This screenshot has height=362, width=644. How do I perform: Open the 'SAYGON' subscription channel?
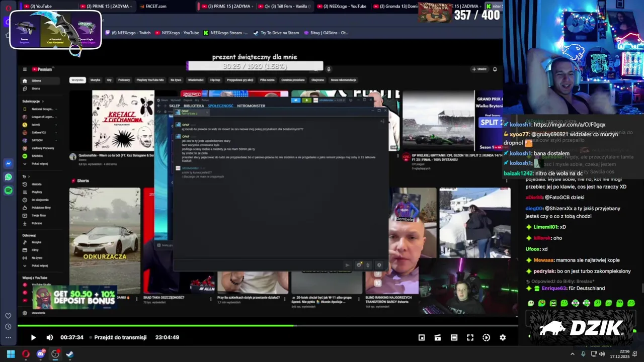click(x=39, y=140)
